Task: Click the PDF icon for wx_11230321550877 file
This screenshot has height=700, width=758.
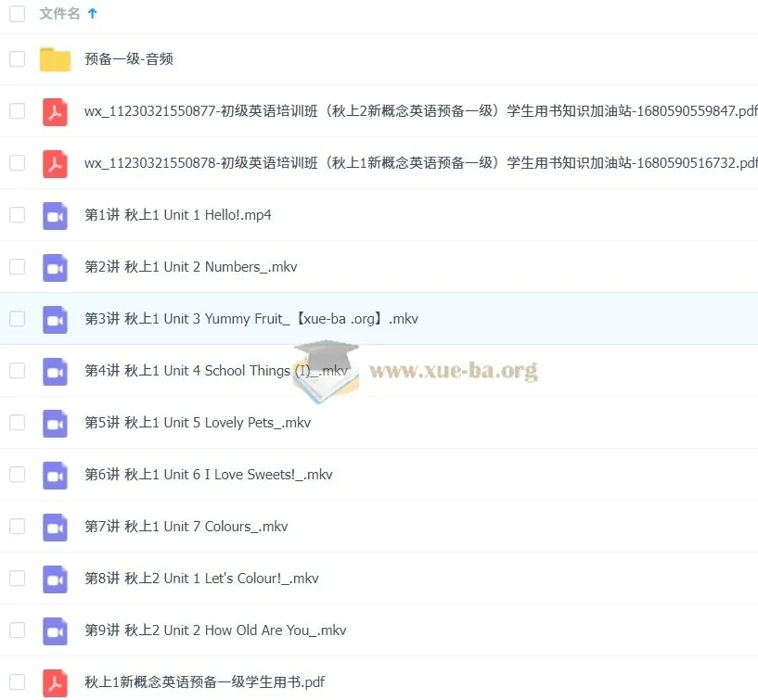Action: [x=55, y=111]
